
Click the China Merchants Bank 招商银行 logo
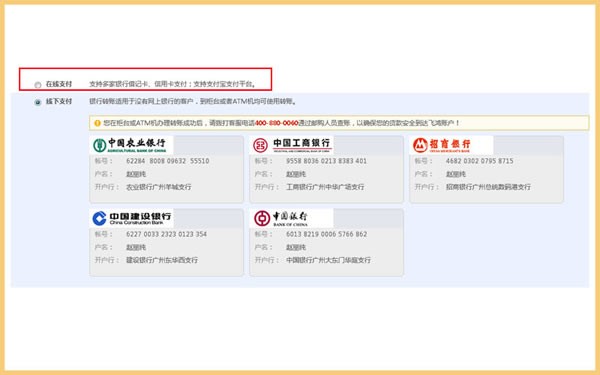coord(452,145)
